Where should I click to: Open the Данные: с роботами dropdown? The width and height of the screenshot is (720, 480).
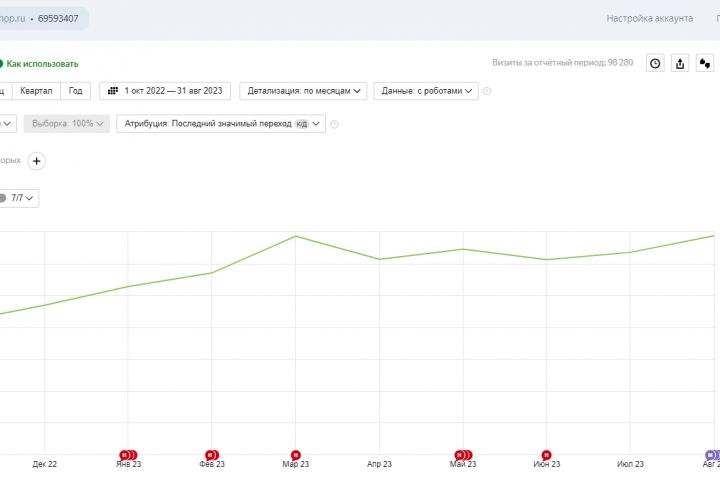pyautogui.click(x=426, y=91)
